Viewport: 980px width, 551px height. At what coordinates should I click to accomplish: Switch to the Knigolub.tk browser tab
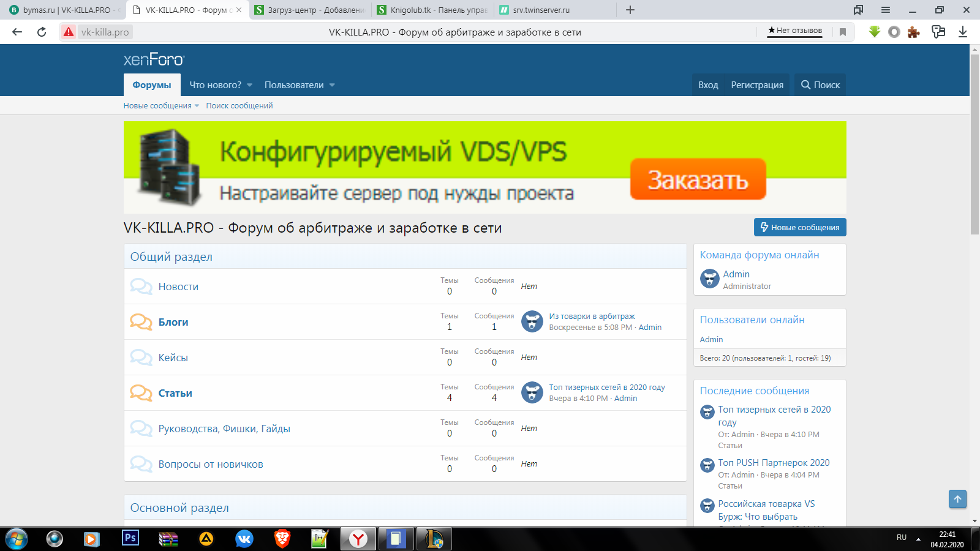point(432,10)
